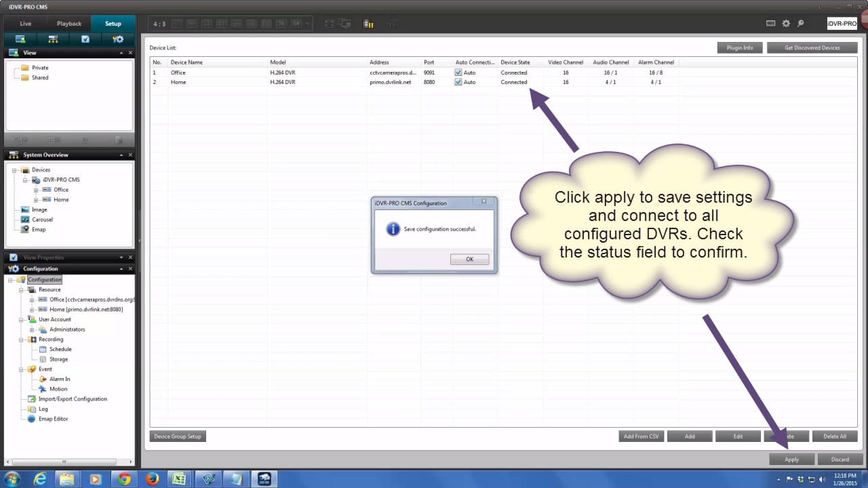Click the Add device button

click(x=690, y=436)
